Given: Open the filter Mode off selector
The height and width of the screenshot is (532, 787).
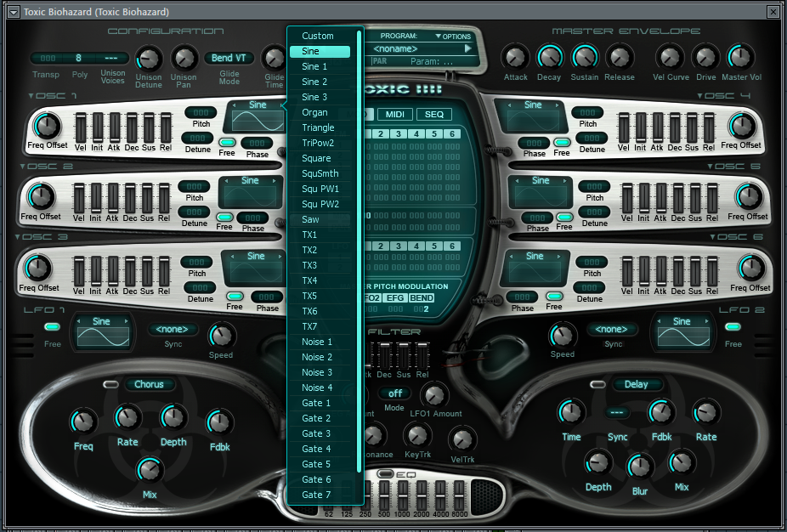Looking at the screenshot, I should [x=395, y=393].
